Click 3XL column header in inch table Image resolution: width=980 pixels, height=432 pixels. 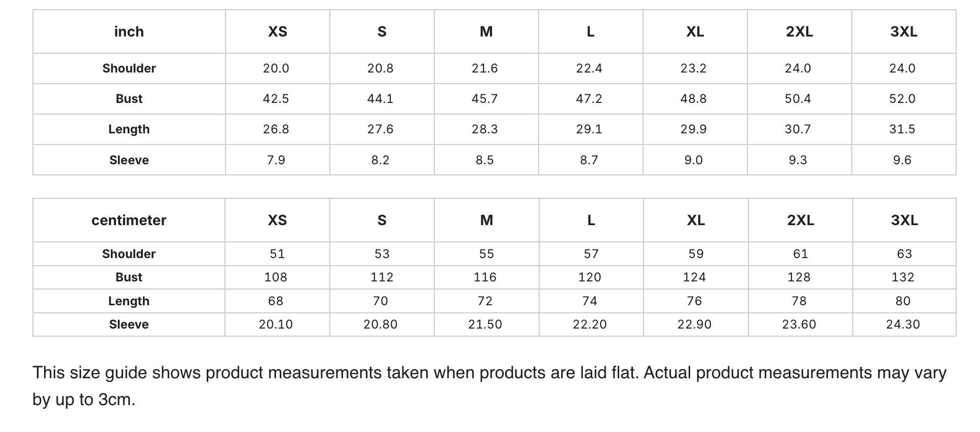pos(904,31)
